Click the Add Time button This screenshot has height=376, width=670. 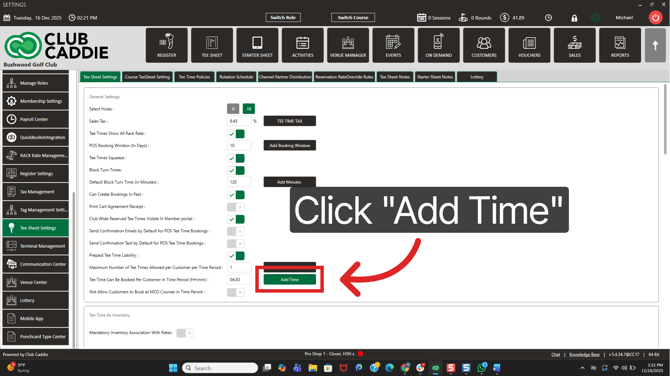pos(290,279)
